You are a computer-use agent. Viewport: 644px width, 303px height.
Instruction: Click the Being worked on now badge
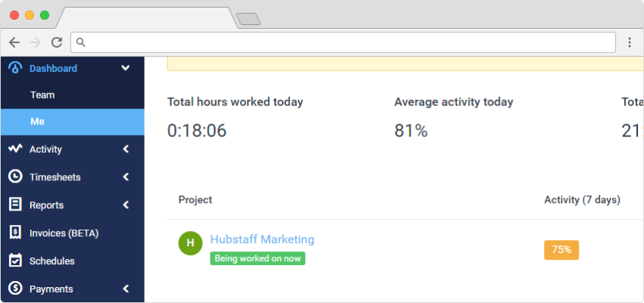(258, 258)
